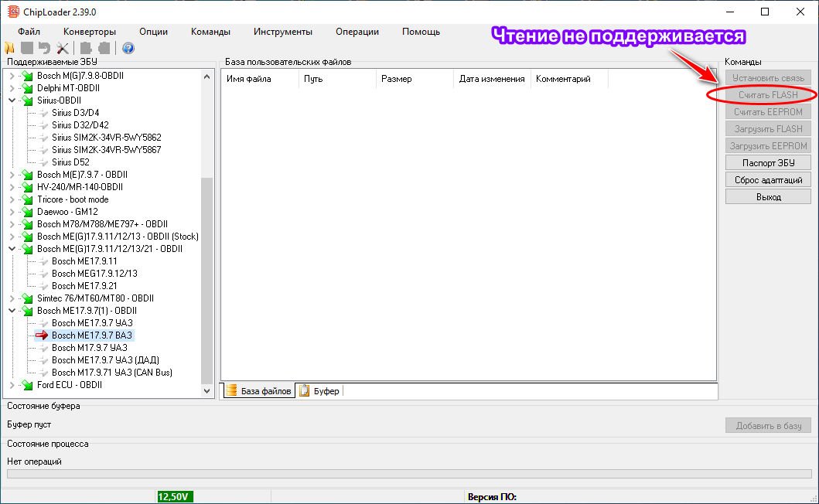This screenshot has height=504, width=819.
Task: Open settings via the crossed tools icon
Action: pyautogui.click(x=63, y=48)
